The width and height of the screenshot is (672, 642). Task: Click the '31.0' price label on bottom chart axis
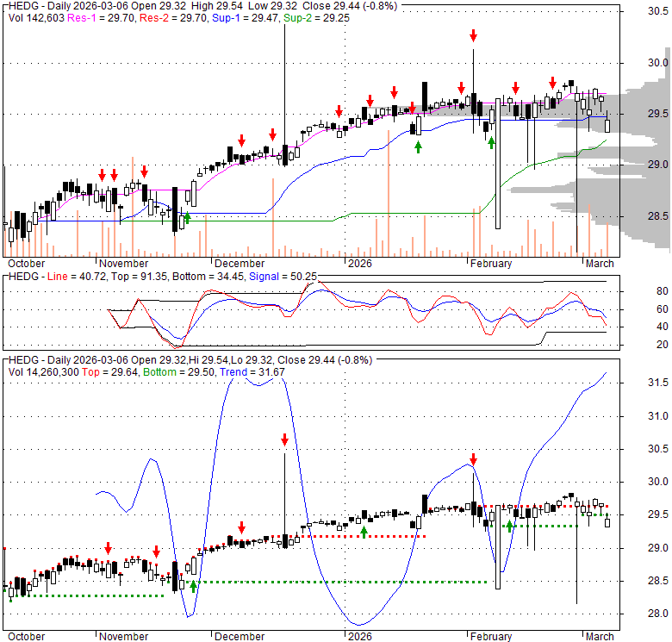[657, 415]
